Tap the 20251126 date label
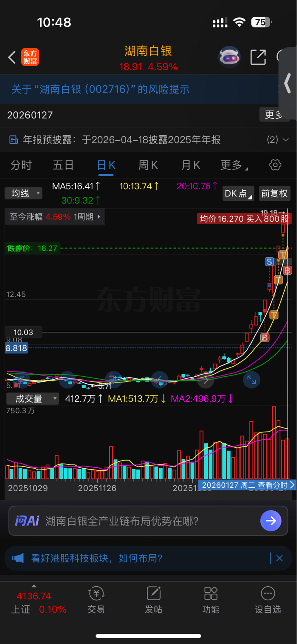This screenshot has width=297, height=644. 97,488
